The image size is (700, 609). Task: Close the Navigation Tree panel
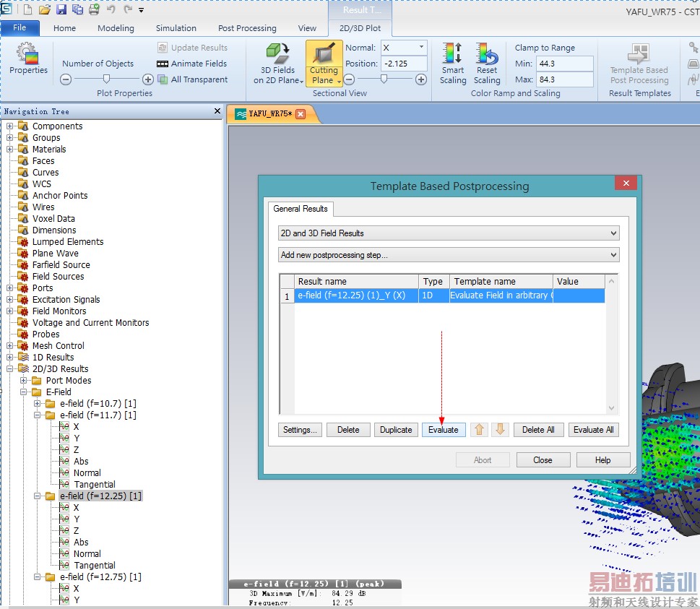pyautogui.click(x=217, y=111)
